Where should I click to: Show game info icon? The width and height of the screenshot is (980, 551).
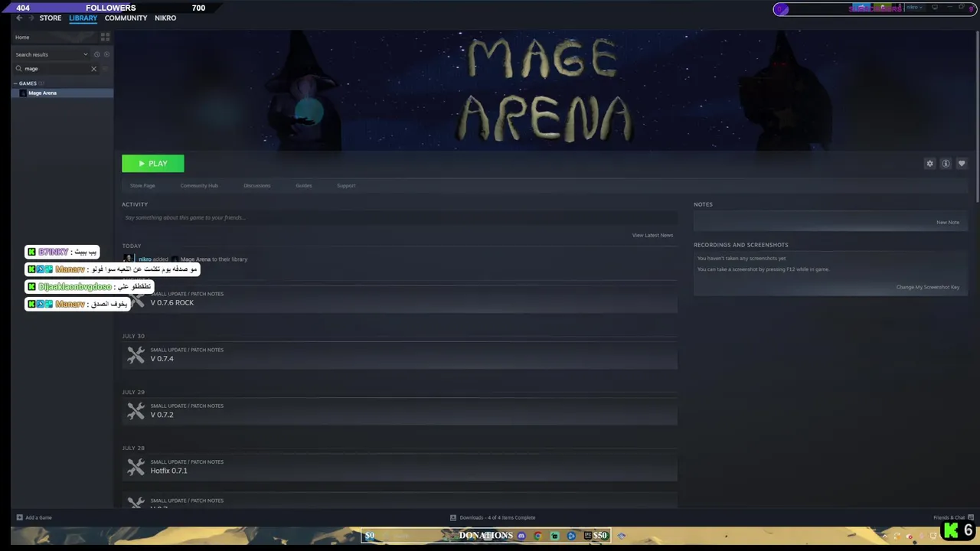coord(946,164)
